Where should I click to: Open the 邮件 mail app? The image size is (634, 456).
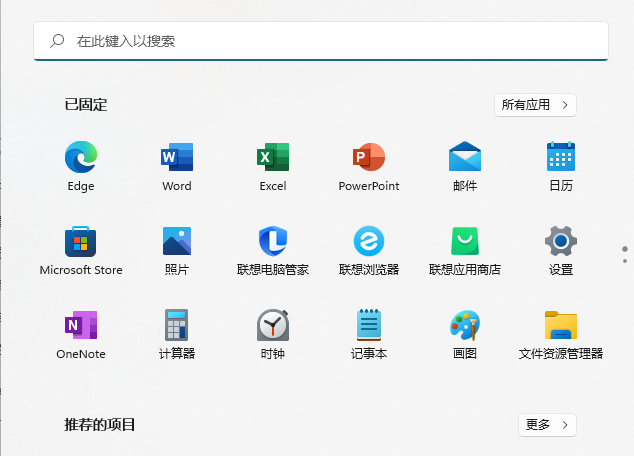[465, 166]
